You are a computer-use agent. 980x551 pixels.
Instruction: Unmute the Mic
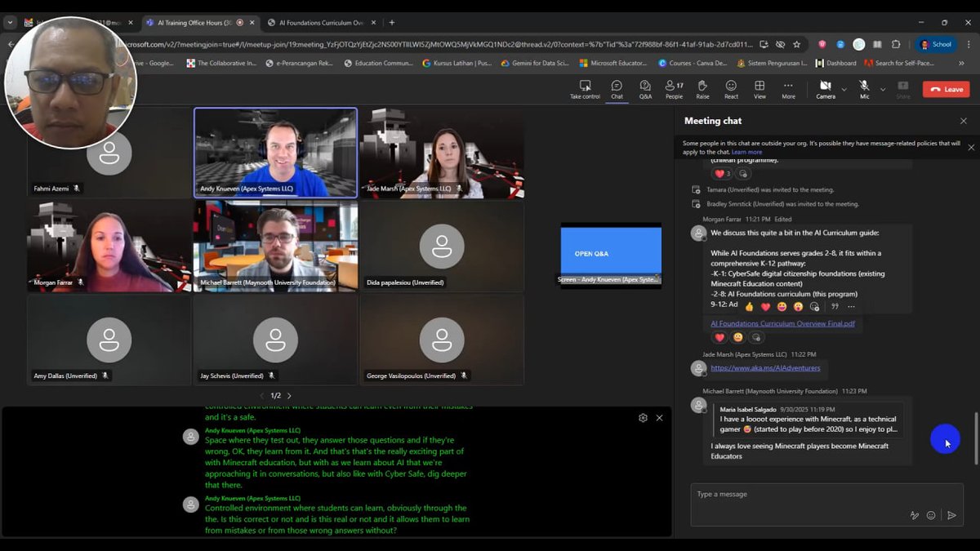pos(864,90)
